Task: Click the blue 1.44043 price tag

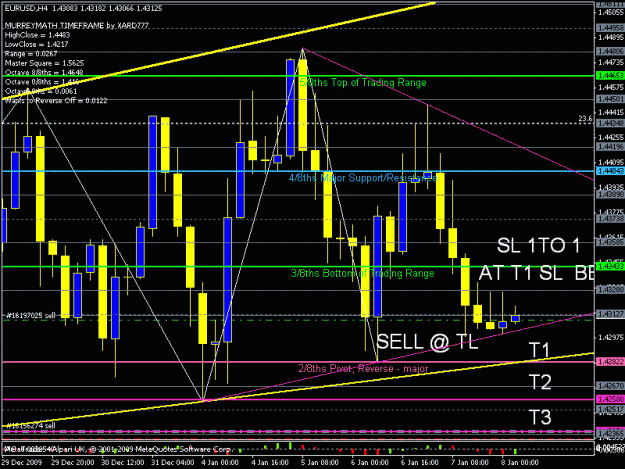Action: [610, 171]
